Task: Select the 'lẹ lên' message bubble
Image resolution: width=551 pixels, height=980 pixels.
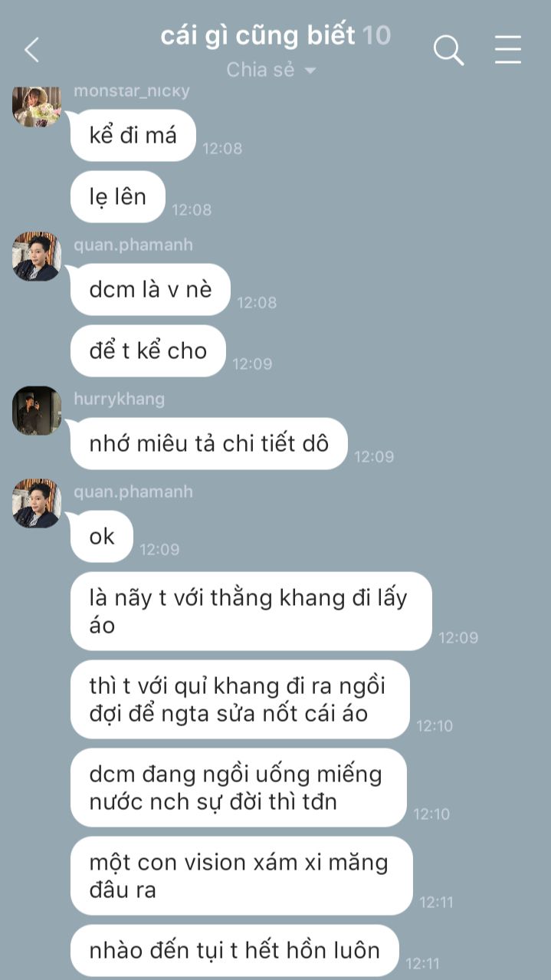Action: [118, 197]
